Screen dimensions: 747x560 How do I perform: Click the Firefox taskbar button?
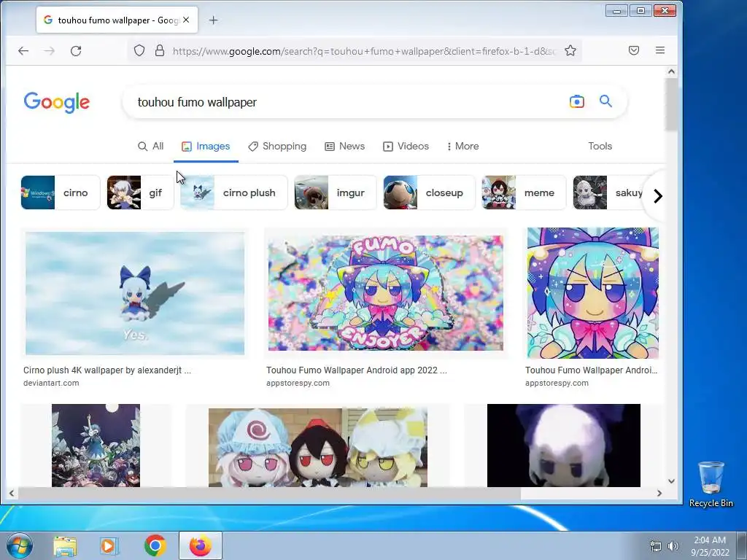pyautogui.click(x=201, y=545)
